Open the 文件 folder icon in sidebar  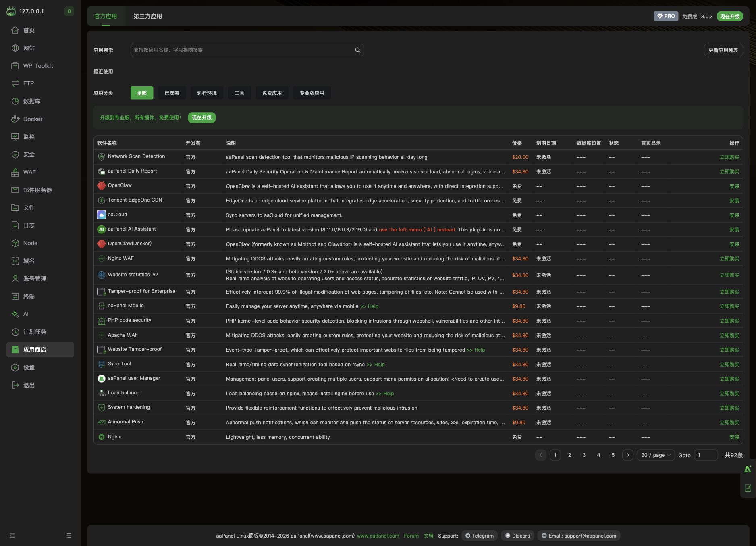15,208
